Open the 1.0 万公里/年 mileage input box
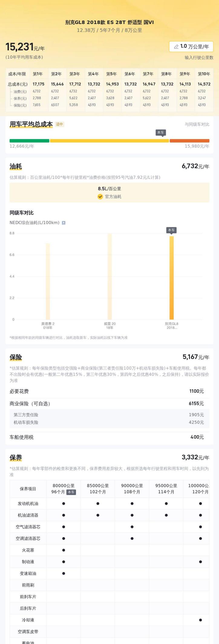This screenshot has width=219, height=644. (x=191, y=47)
